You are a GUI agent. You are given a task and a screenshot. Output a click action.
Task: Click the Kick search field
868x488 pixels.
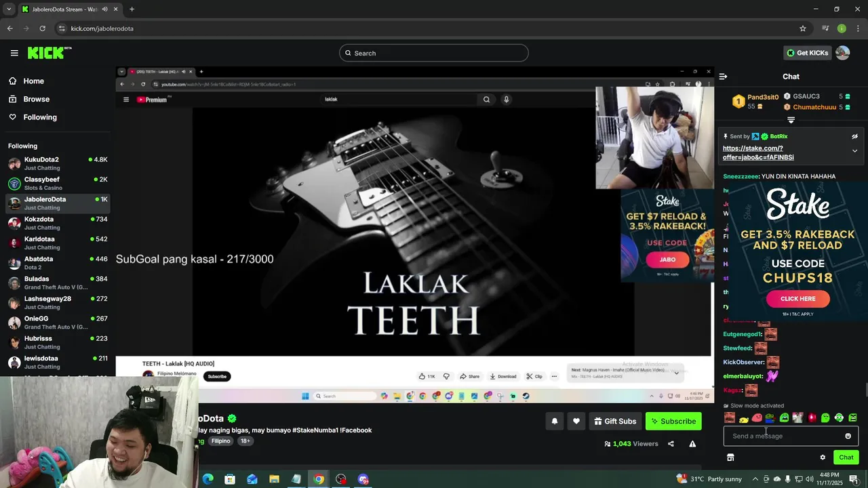pos(434,53)
